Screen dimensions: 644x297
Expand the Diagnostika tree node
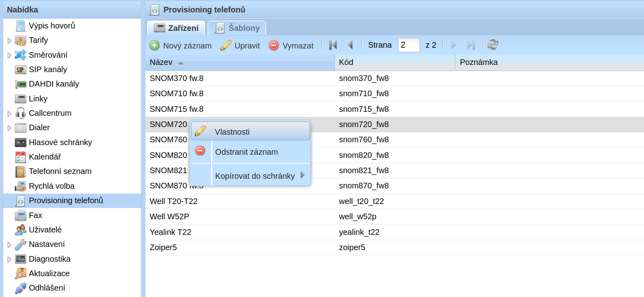9,259
